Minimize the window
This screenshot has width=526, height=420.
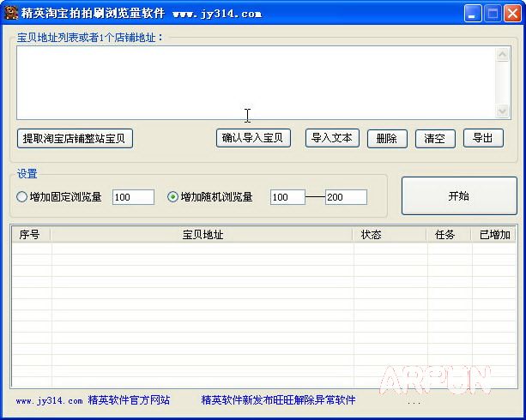tap(472, 14)
